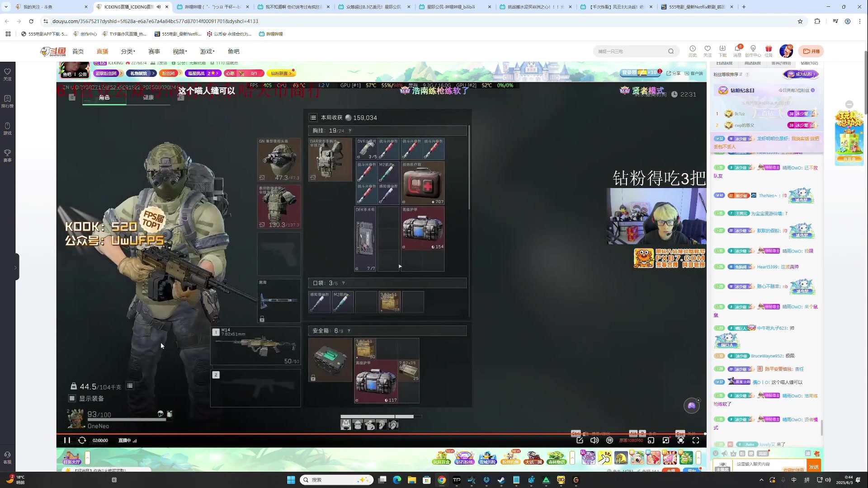Mute the player volume speaker icon

click(594, 440)
